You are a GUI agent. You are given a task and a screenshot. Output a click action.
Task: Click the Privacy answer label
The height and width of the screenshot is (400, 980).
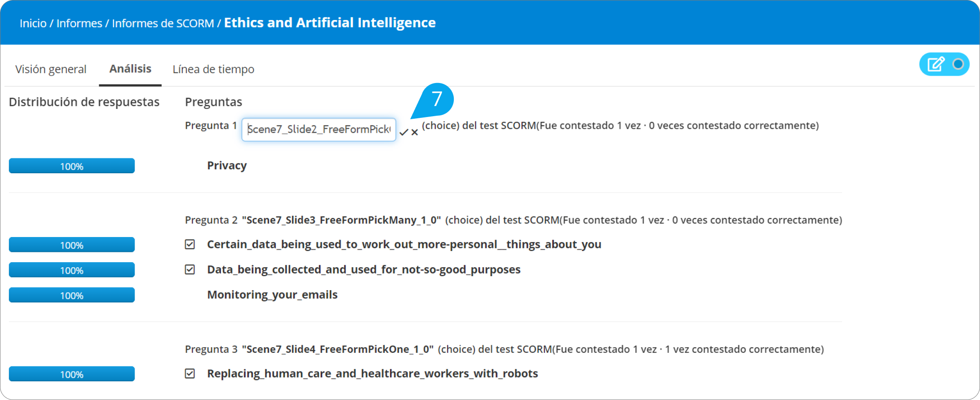tap(227, 166)
